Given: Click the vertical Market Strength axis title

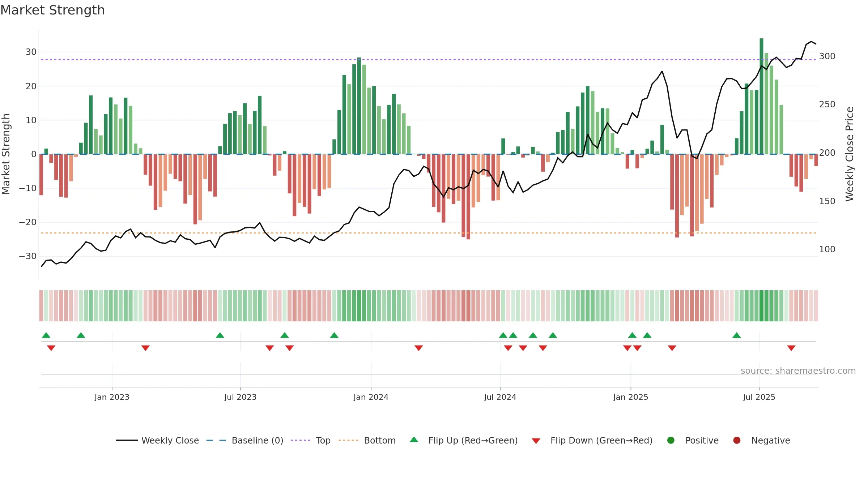Looking at the screenshot, I should (x=6, y=154).
